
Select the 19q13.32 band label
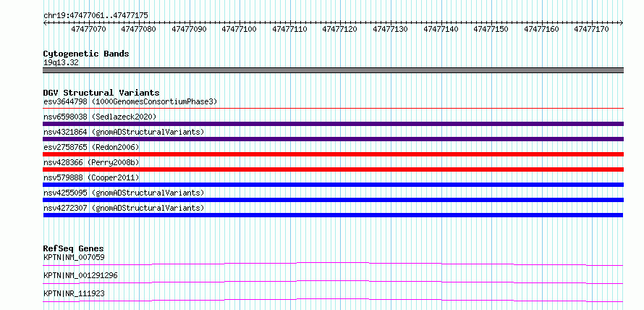coord(61,62)
